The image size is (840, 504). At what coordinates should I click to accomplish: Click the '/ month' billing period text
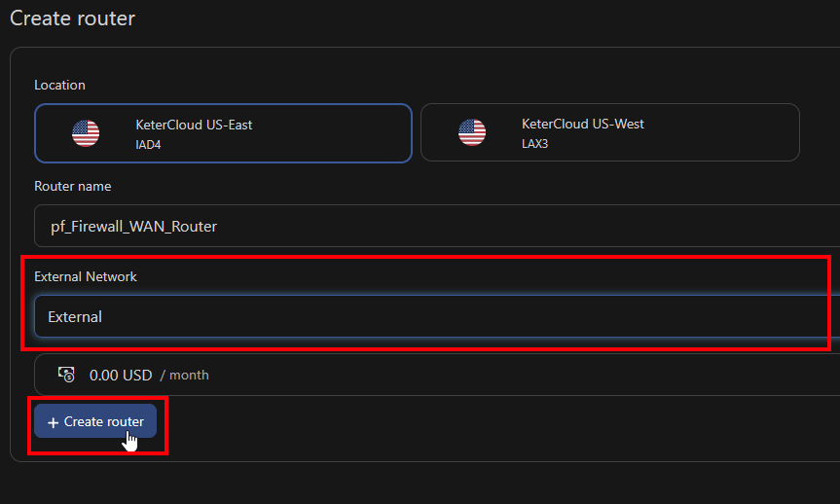[185, 375]
